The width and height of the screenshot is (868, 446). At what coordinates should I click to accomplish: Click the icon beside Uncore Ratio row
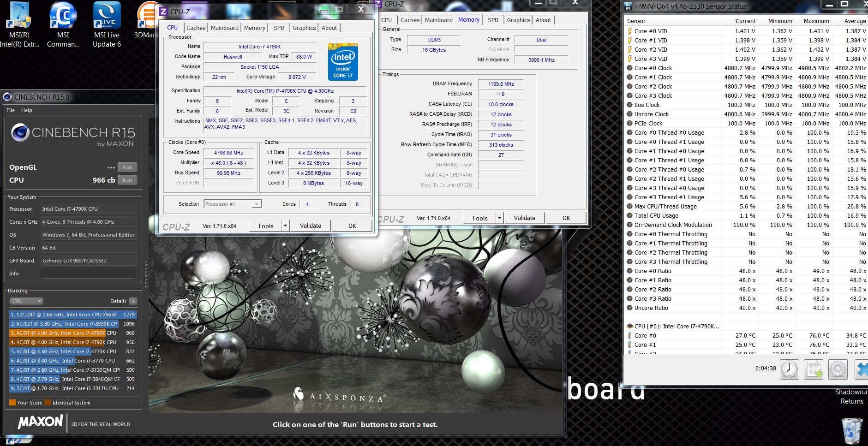point(629,308)
